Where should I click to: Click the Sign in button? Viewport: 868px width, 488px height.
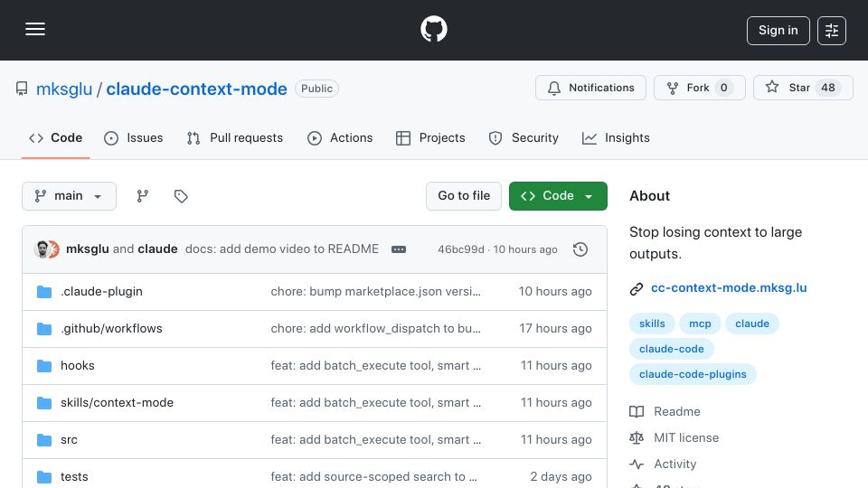pyautogui.click(x=778, y=31)
